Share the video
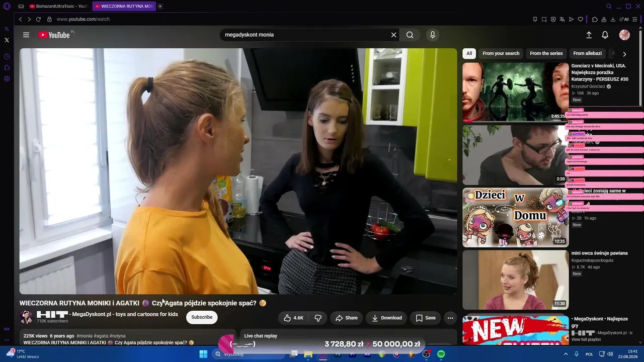644x362 pixels. (x=347, y=318)
